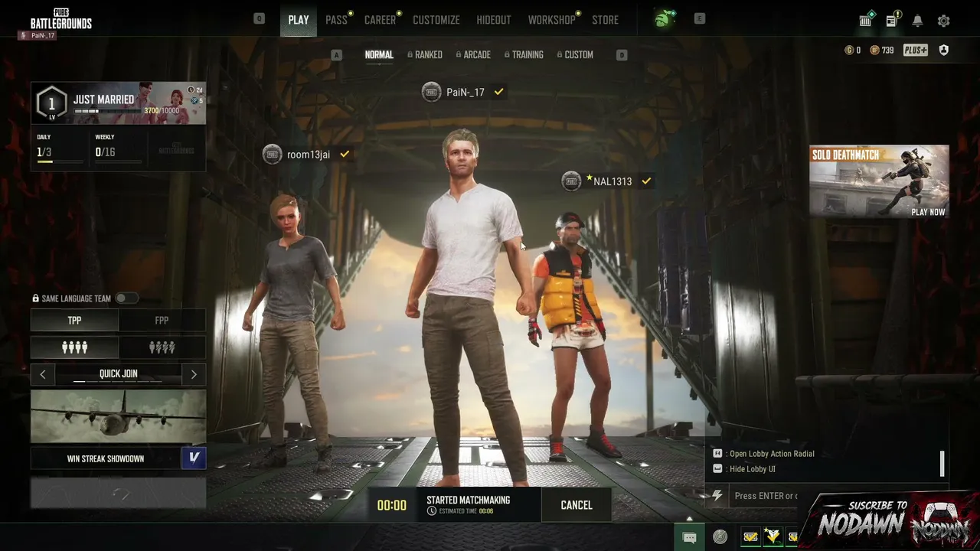The image size is (980, 551).
Task: Open the PLAY tab
Action: (299, 20)
